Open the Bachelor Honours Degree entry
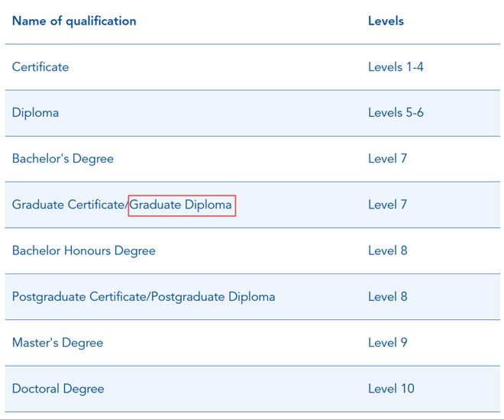The width and height of the screenshot is (504, 420). pos(83,250)
